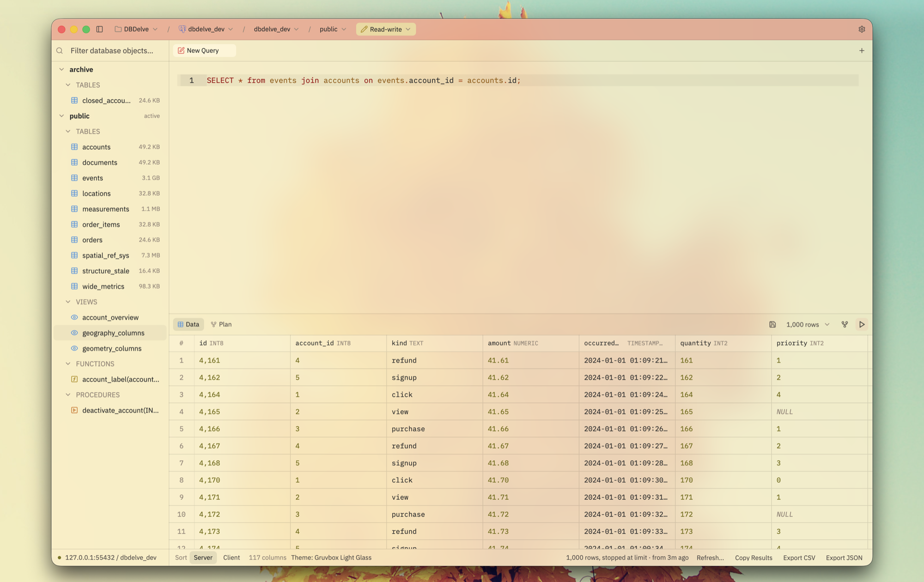Collapse the FUNCTIONS section

68,364
